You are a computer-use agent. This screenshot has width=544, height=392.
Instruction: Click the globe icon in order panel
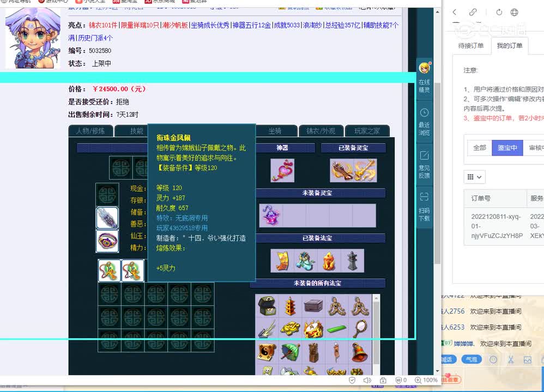(514, 12)
